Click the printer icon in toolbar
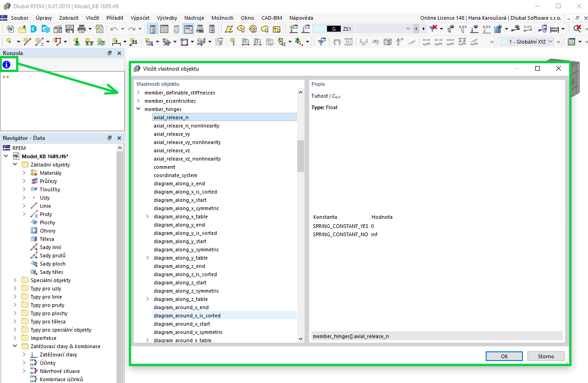 [x=82, y=29]
